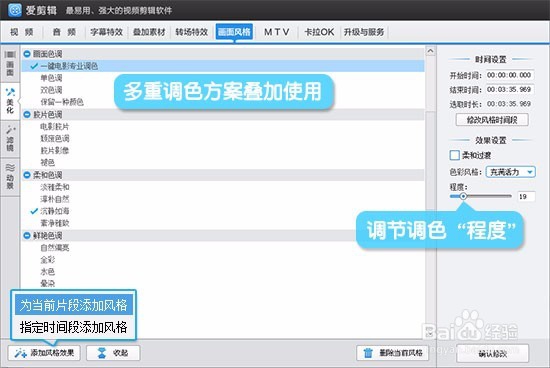Collapse the 画面色调 group
The width and height of the screenshot is (550, 368).
[x=27, y=54]
